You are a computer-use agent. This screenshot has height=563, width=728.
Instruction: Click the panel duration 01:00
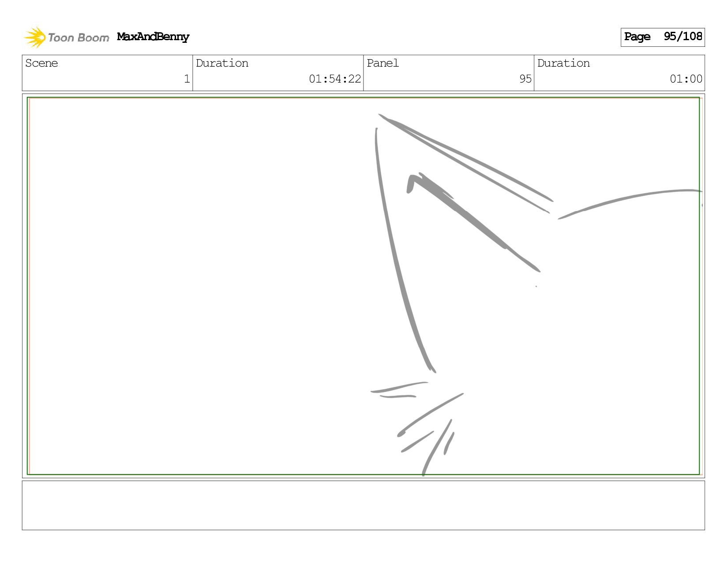coord(686,79)
